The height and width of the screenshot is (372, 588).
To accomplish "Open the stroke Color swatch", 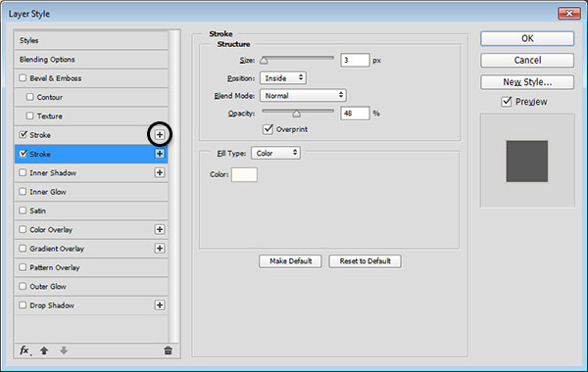I will 244,174.
